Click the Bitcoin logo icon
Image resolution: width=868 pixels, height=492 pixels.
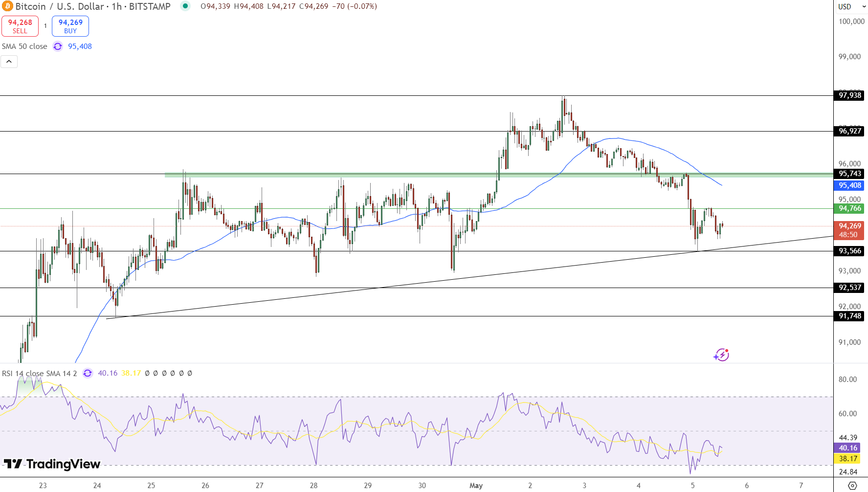click(7, 6)
